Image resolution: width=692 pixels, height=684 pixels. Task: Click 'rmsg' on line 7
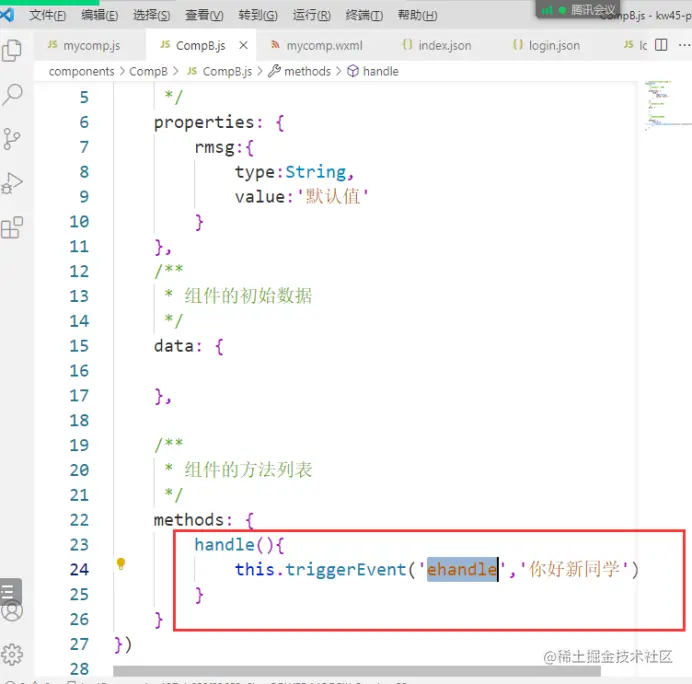pos(214,147)
